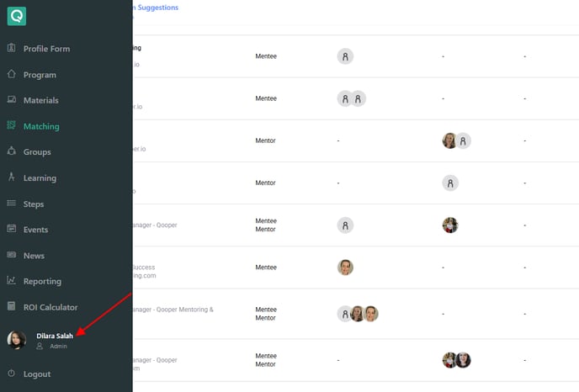This screenshot has height=392, width=579.
Task: Open Dilara Salah's profile name
Action: click(55, 336)
